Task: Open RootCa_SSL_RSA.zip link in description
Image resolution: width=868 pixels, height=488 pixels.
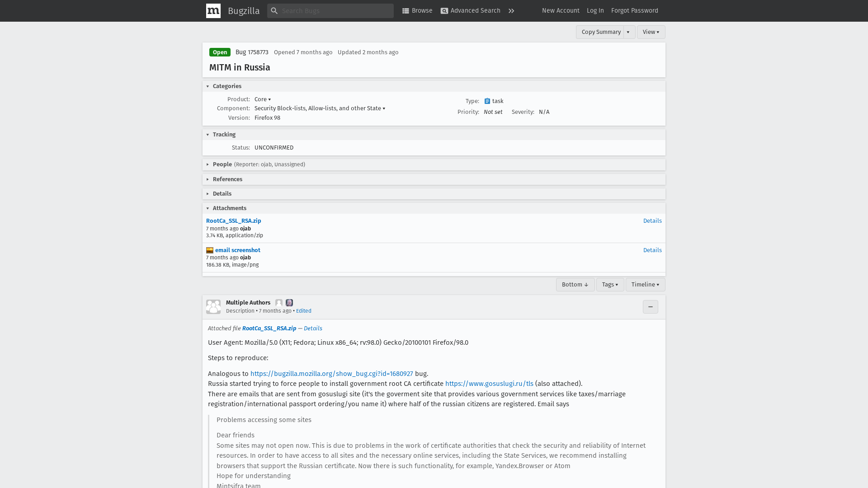Action: tap(269, 328)
